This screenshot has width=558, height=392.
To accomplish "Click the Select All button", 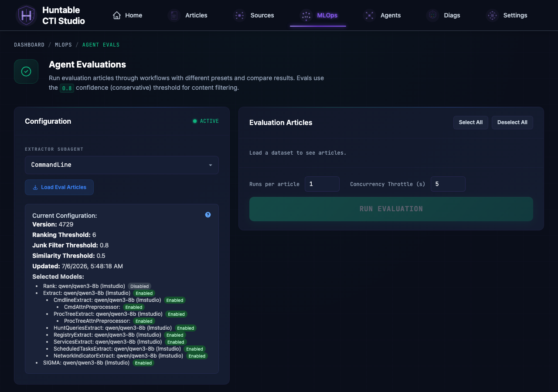I will point(470,122).
